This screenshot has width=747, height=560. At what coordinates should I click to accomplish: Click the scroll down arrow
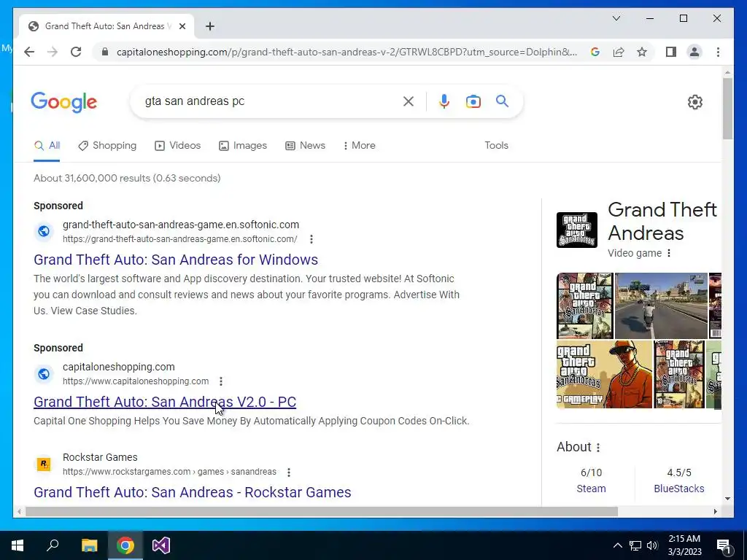(x=727, y=499)
